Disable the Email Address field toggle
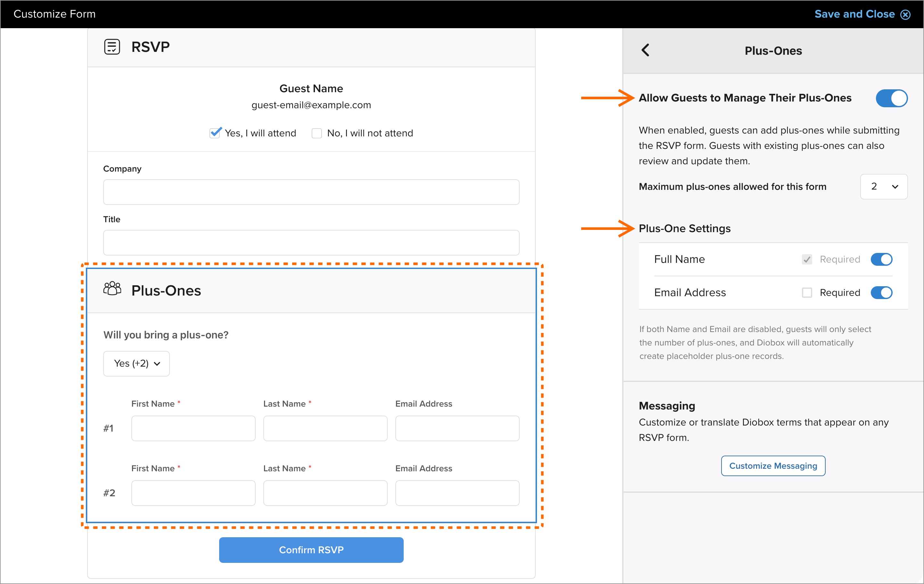 click(881, 293)
